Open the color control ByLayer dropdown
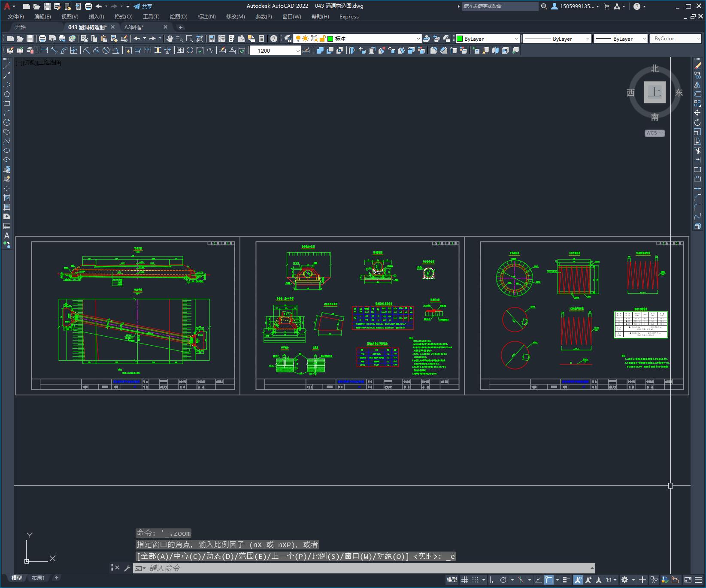Image resolution: width=706 pixels, height=588 pixels. (x=488, y=39)
